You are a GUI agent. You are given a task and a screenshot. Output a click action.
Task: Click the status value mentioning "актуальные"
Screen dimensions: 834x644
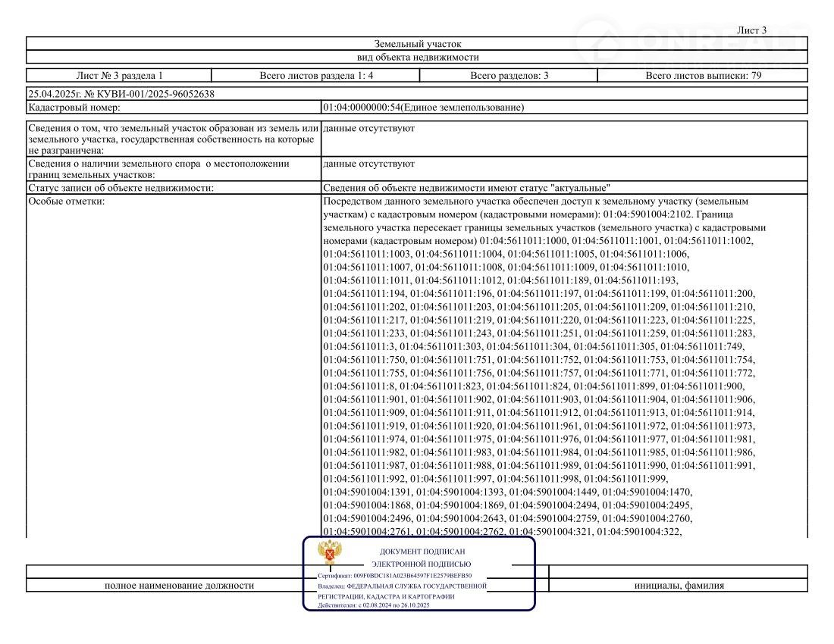pos(467,187)
